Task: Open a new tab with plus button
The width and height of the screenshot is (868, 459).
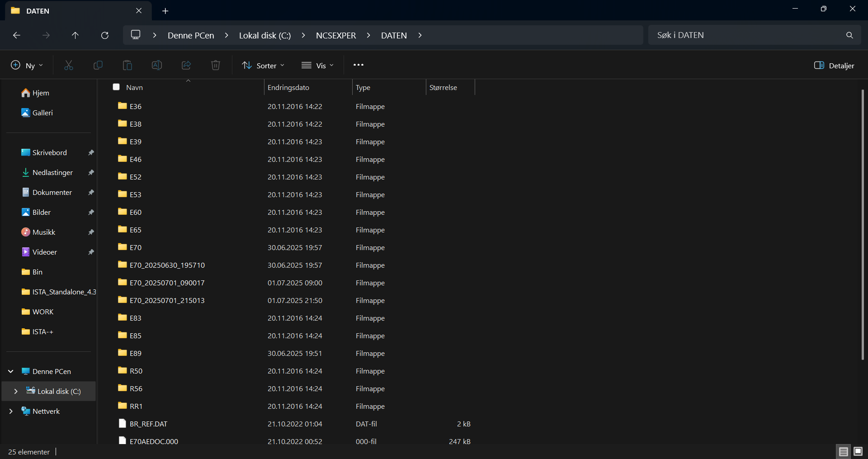Action: click(x=165, y=11)
